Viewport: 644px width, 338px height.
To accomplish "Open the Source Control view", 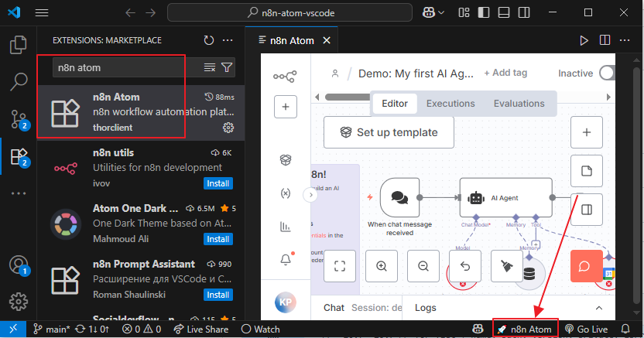I will 19,120.
